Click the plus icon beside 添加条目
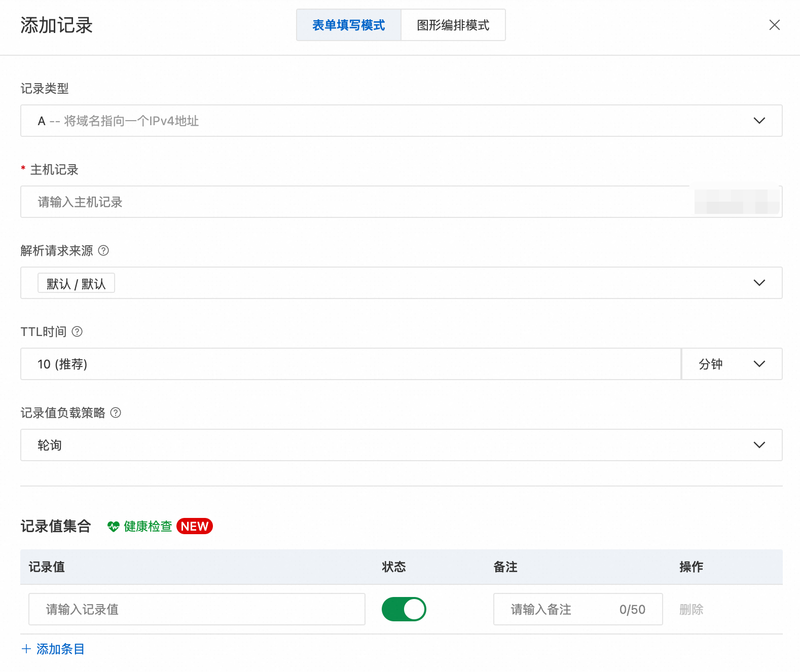The width and height of the screenshot is (800, 672). [x=26, y=649]
